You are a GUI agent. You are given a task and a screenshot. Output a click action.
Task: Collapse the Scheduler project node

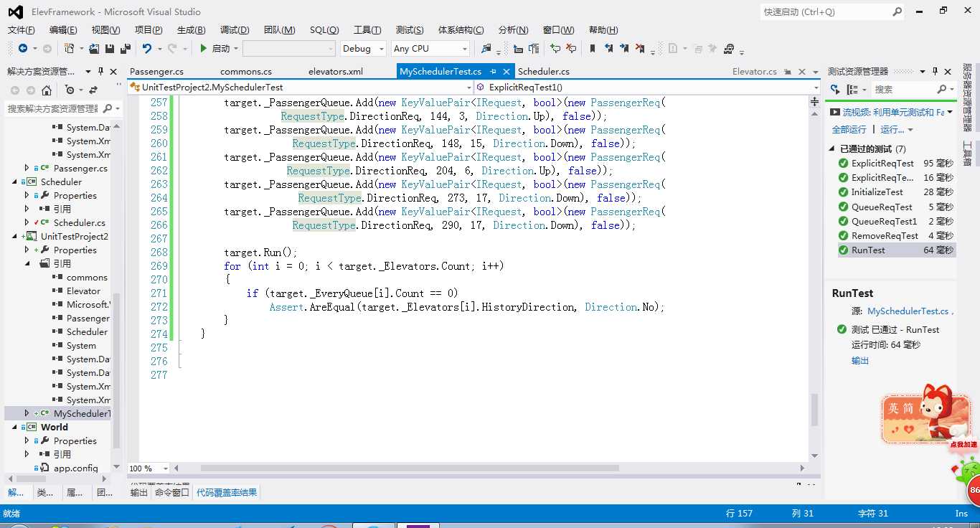14,182
